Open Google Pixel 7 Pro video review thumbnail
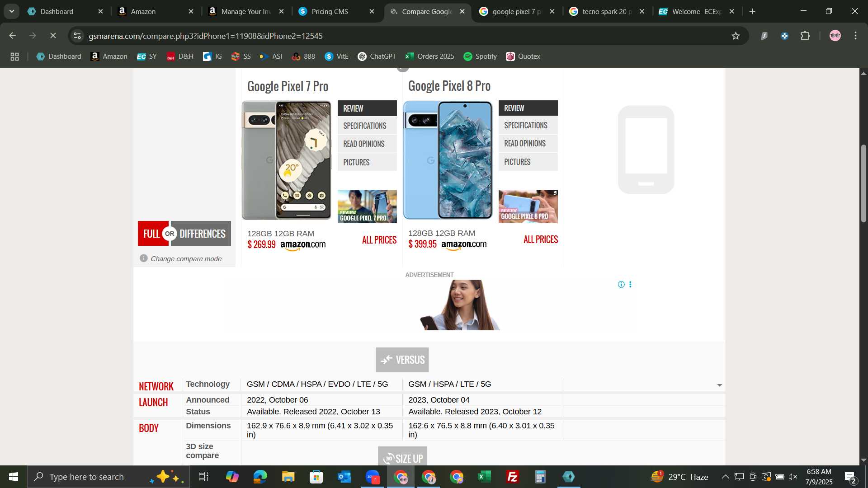The image size is (868, 488). click(367, 206)
